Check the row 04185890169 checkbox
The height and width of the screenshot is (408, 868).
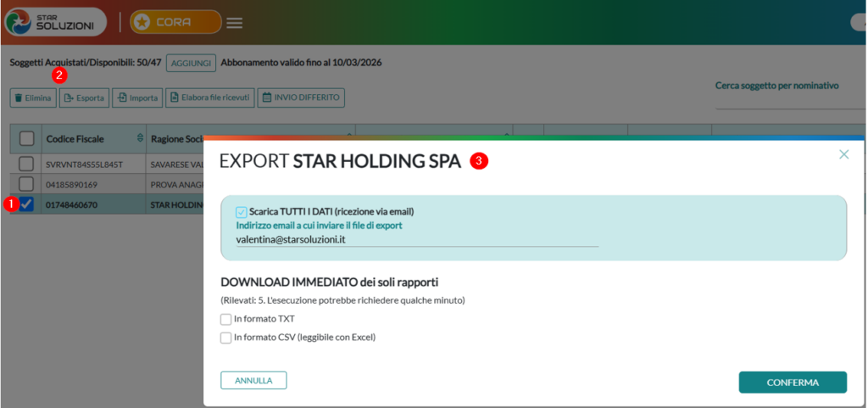pyautogui.click(x=26, y=184)
